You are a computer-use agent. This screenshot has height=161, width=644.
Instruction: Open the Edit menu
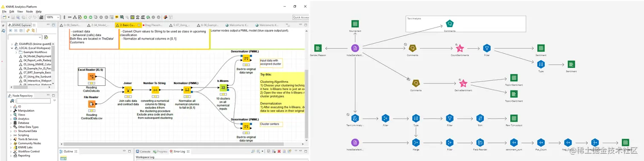[12, 11]
